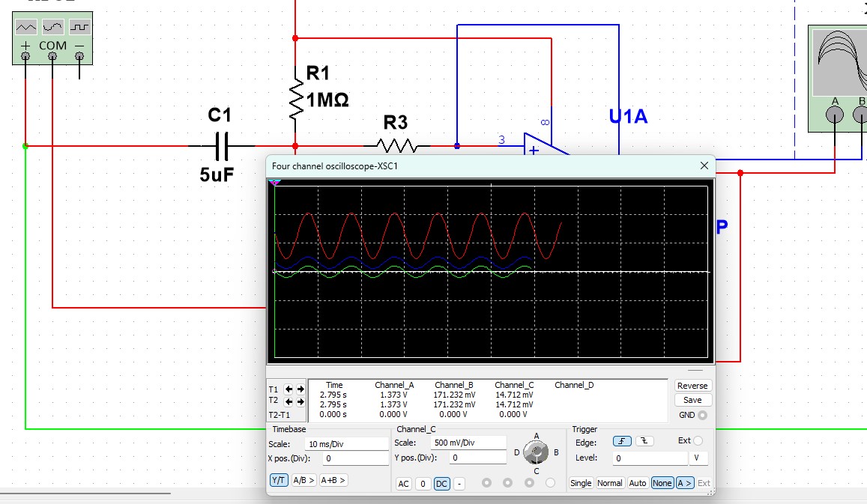Edit the Channel_C Scale 500 mV/Div field
Image resolution: width=867 pixels, height=504 pixels.
[468, 443]
